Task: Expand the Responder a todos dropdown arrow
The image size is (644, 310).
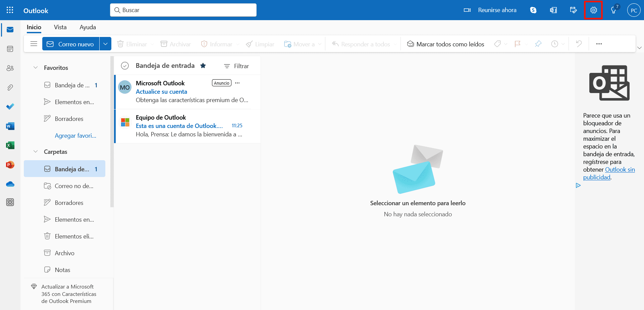Action: pyautogui.click(x=395, y=44)
